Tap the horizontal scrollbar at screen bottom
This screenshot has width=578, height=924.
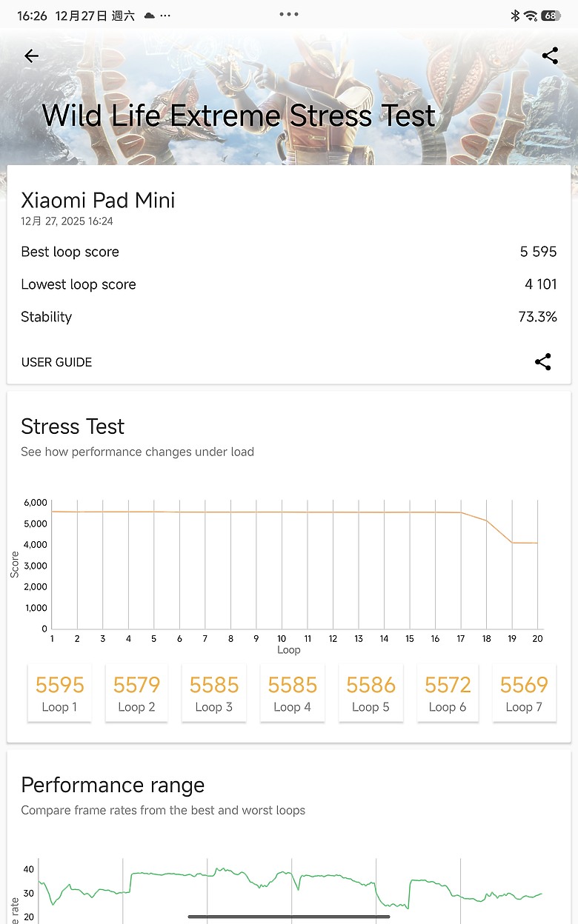pos(289,918)
